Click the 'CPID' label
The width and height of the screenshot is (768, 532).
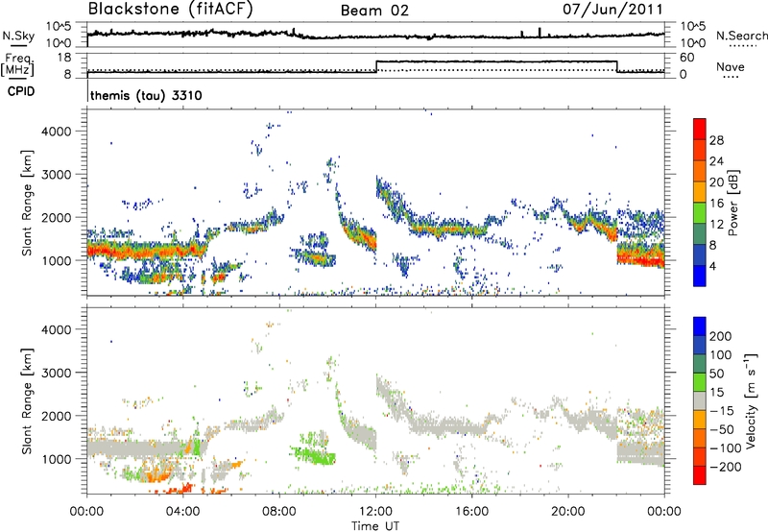21,91
